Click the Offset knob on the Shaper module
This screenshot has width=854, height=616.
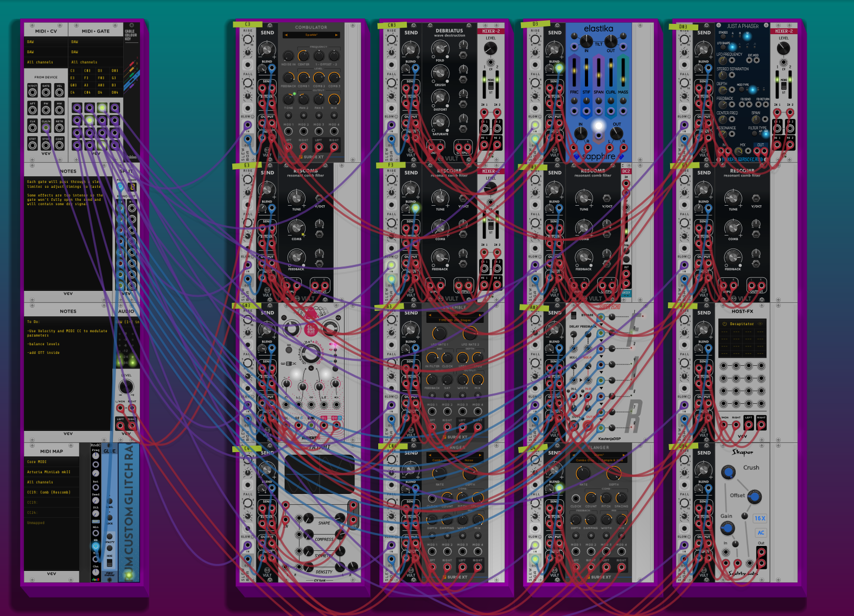(755, 497)
